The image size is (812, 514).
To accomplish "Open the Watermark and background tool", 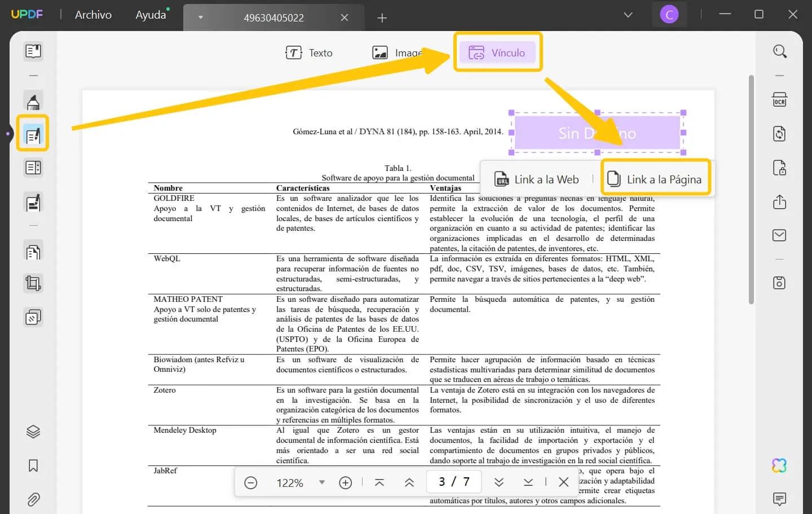I will pos(33,318).
